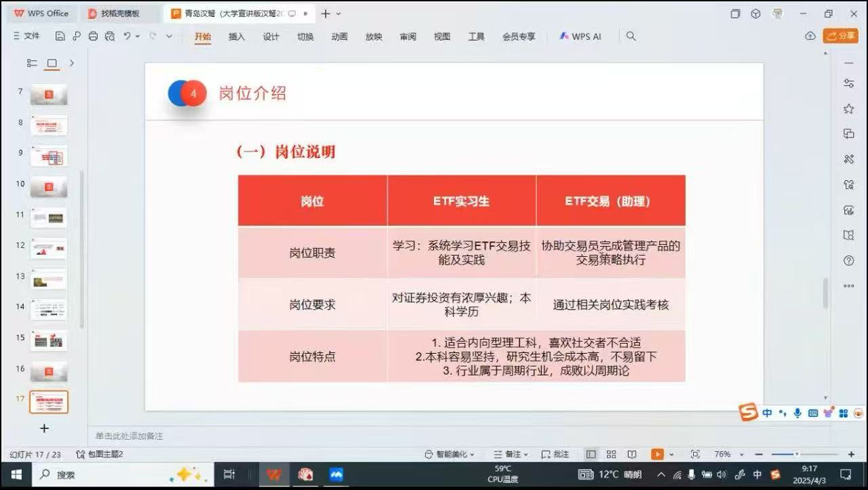The width and height of the screenshot is (868, 490).
Task: Toggle outline view in the slide panel
Action: 32,63
